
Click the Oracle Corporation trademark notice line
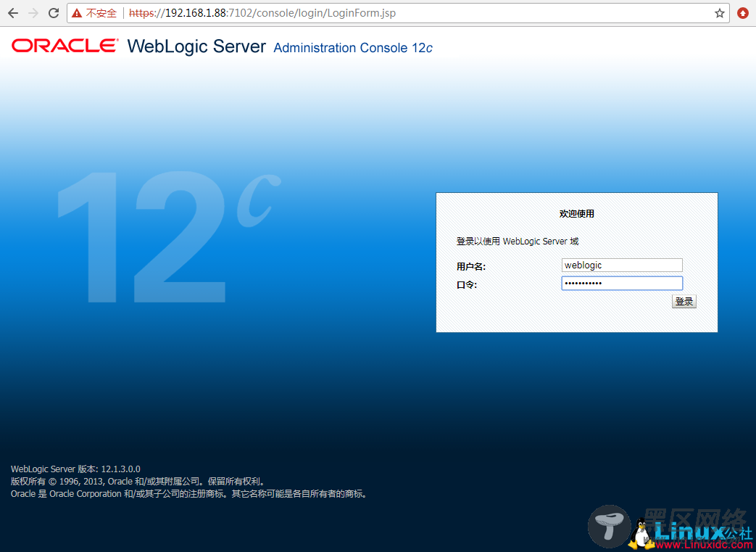click(189, 494)
